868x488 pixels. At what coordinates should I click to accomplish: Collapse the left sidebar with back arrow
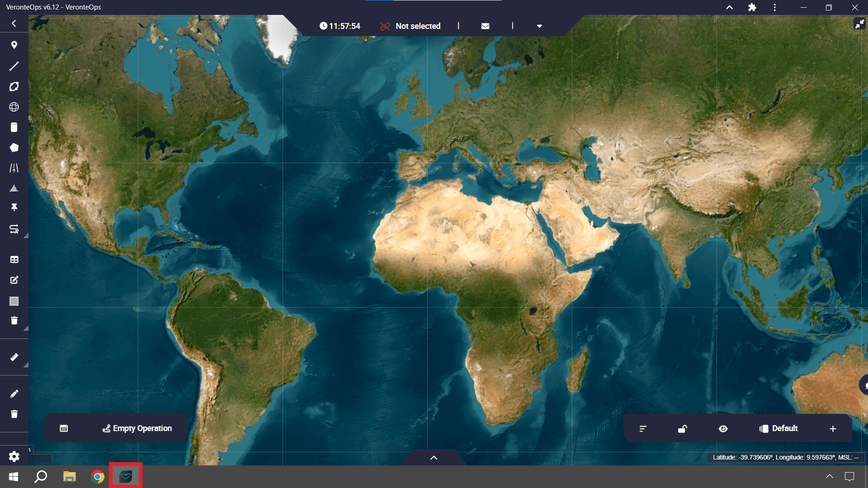[14, 23]
